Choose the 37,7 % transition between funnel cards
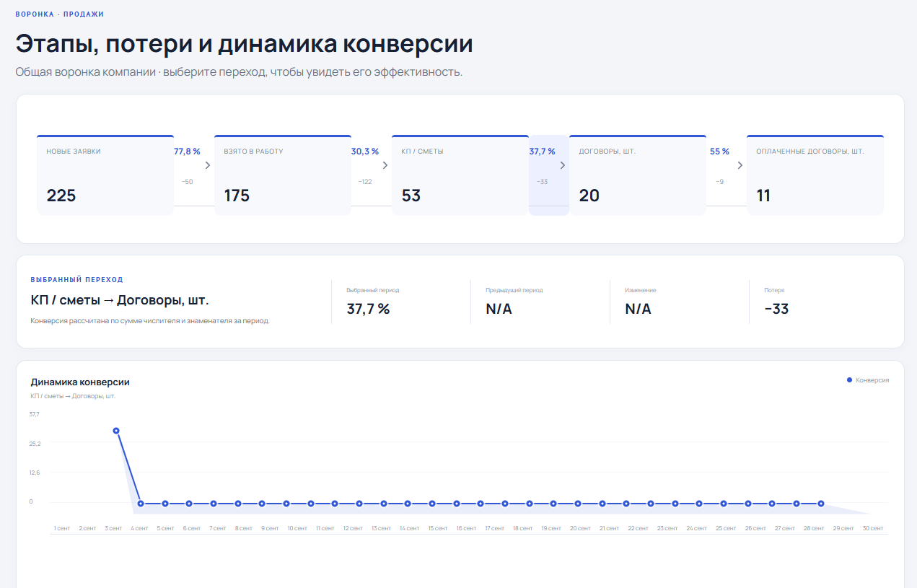Viewport: 917px width, 588px height. coord(549,175)
